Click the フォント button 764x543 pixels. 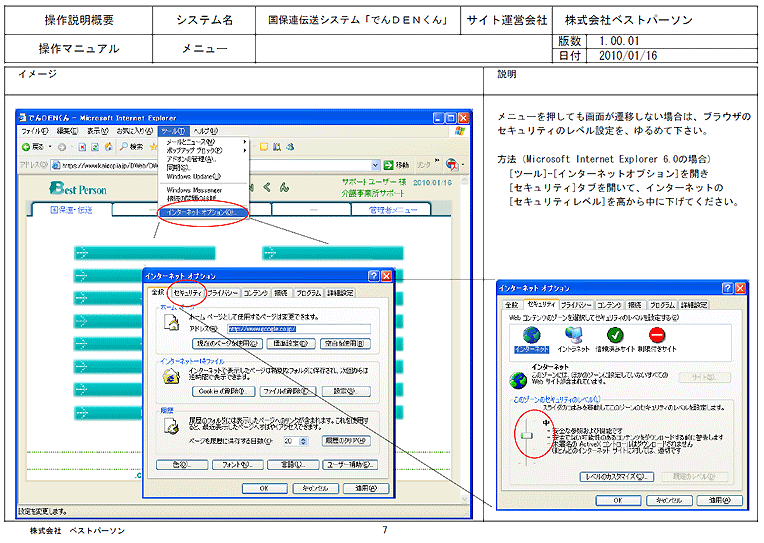click(238, 465)
